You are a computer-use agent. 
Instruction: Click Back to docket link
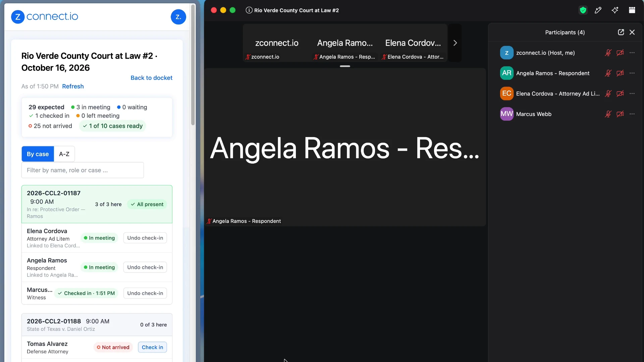[151, 78]
